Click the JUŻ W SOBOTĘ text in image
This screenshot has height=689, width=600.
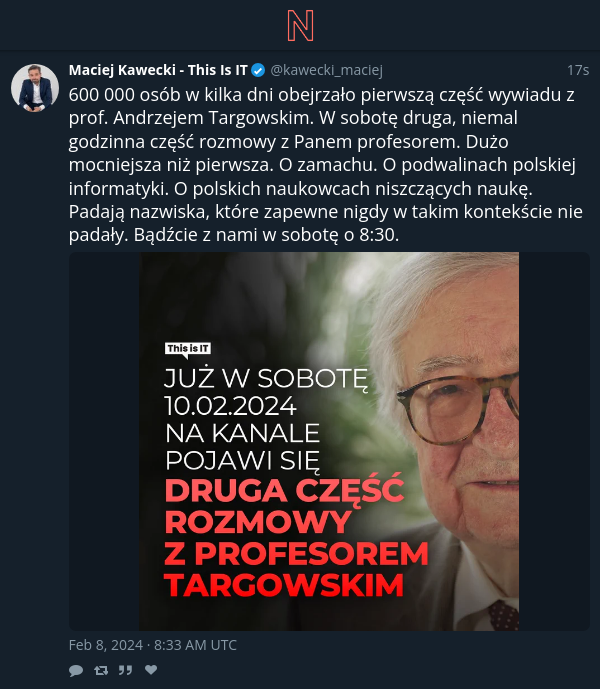click(x=266, y=379)
